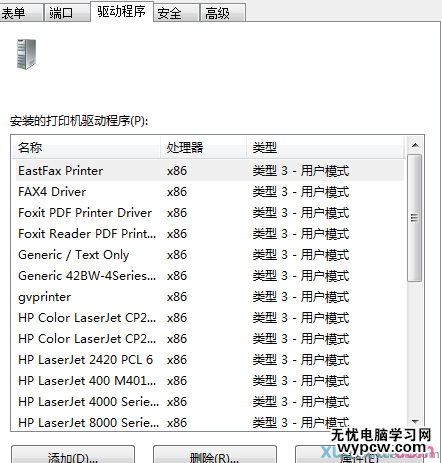Select the EastFax Printer driver
Viewport: 442px width, 463px height.
tap(210, 171)
